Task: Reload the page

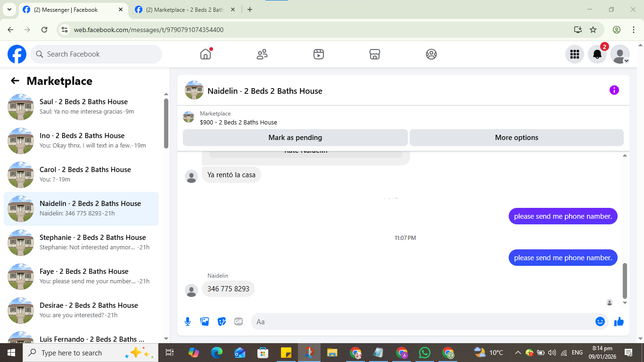Action: point(44,30)
